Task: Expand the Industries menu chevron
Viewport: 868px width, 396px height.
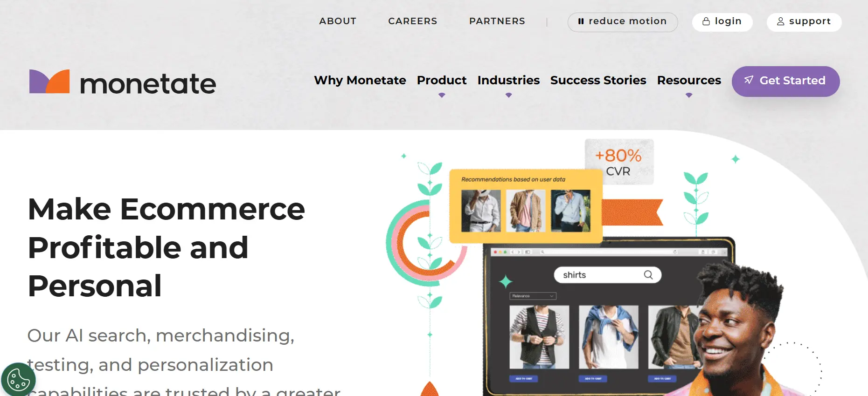Action: pyautogui.click(x=508, y=95)
